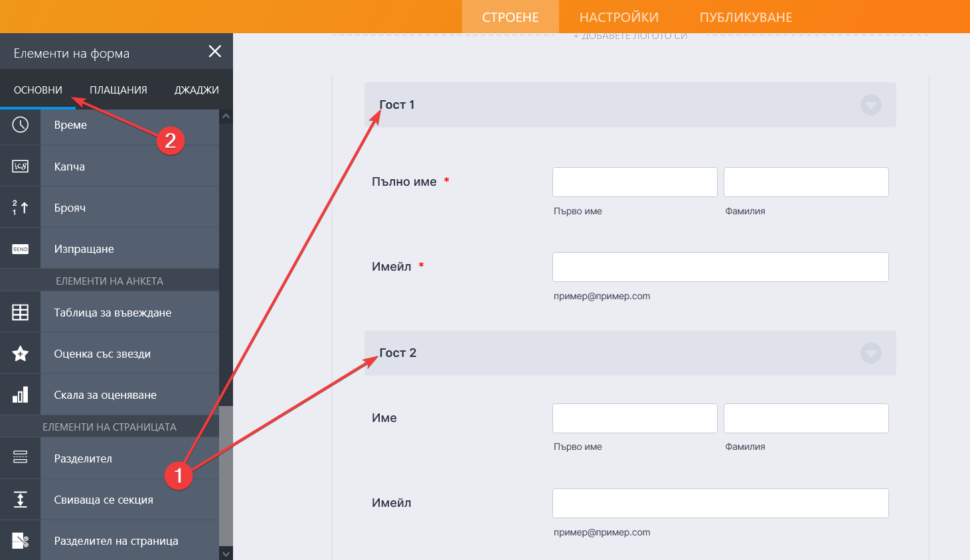970x560 pixels.
Task: Select the Таблица за въвеждане grid icon
Action: (20, 313)
